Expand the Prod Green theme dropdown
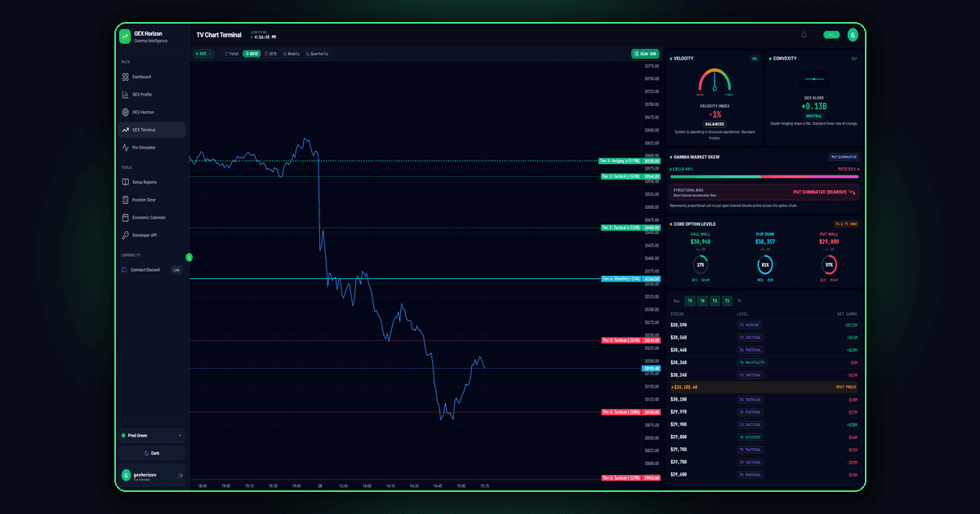The width and height of the screenshot is (980, 514). point(151,436)
